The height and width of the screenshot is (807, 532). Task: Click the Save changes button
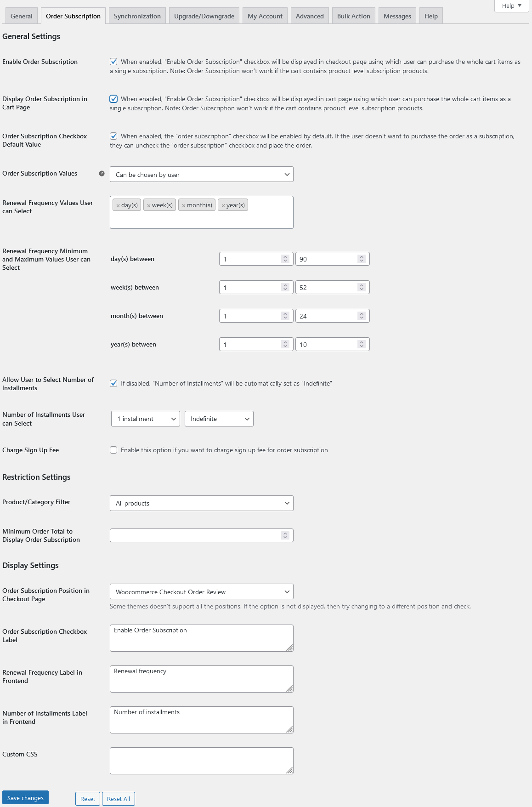pyautogui.click(x=25, y=798)
